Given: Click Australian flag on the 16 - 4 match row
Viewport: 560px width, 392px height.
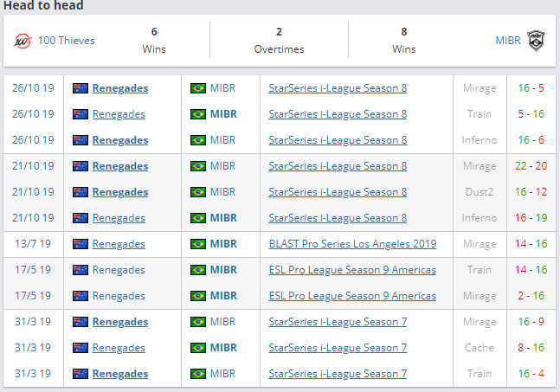Looking at the screenshot, I should coord(80,374).
